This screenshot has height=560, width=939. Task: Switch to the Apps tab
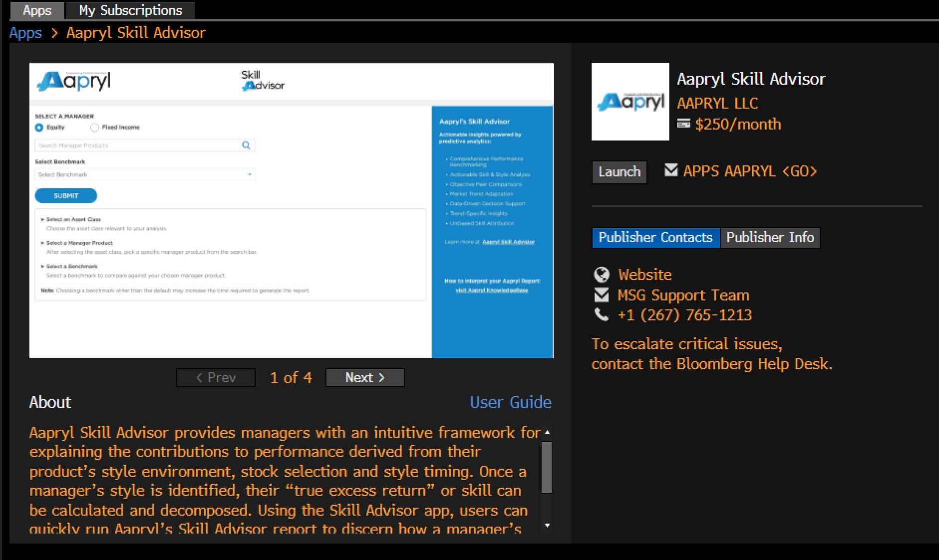[x=37, y=10]
